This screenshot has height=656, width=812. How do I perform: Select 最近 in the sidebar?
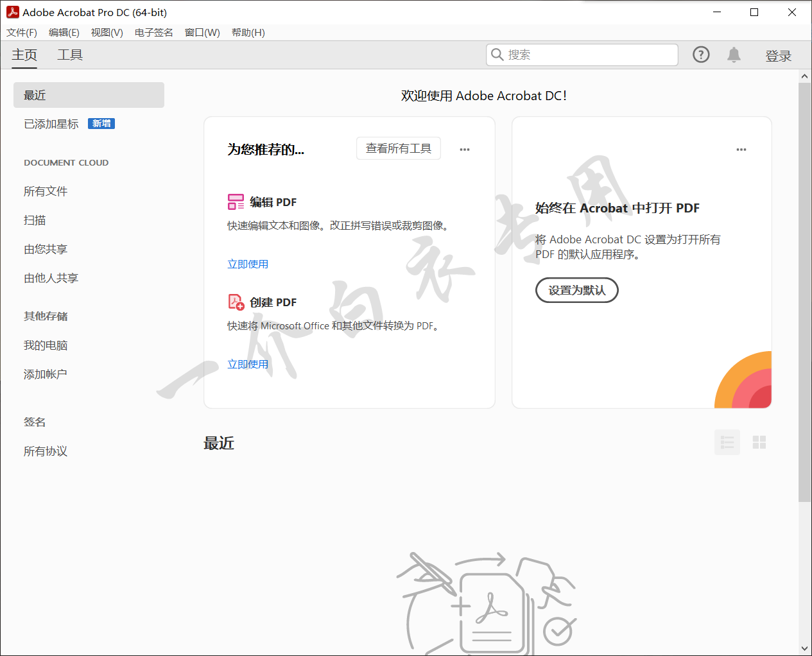coord(89,95)
